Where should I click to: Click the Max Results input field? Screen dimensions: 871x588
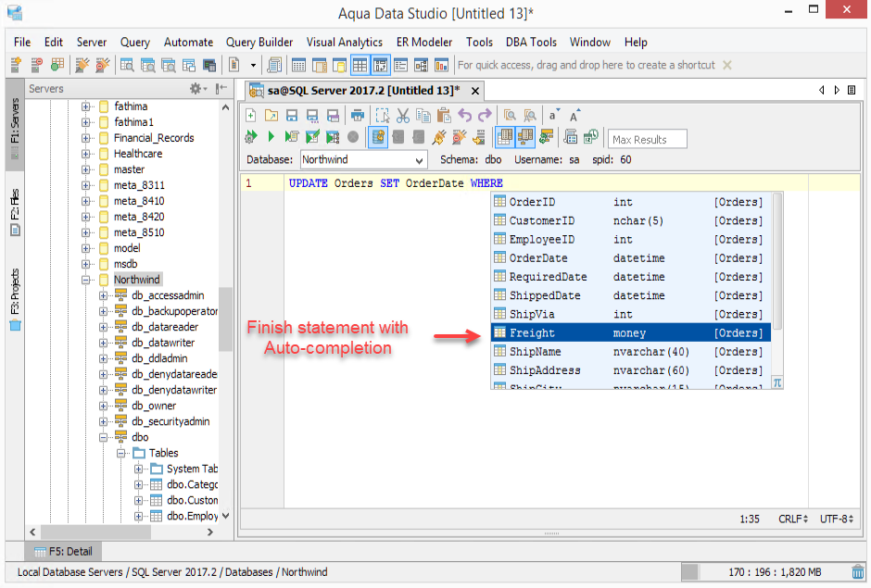647,139
